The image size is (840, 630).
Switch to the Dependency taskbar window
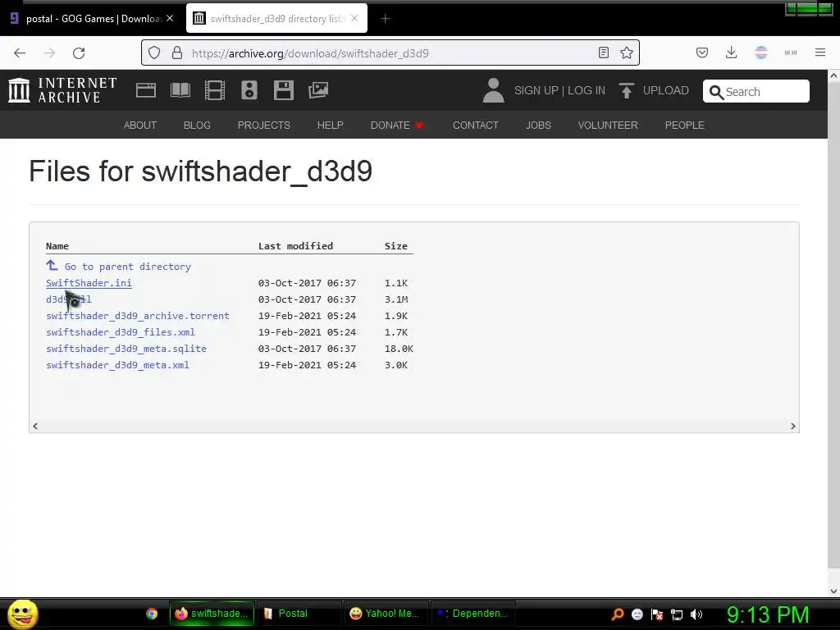point(473,614)
